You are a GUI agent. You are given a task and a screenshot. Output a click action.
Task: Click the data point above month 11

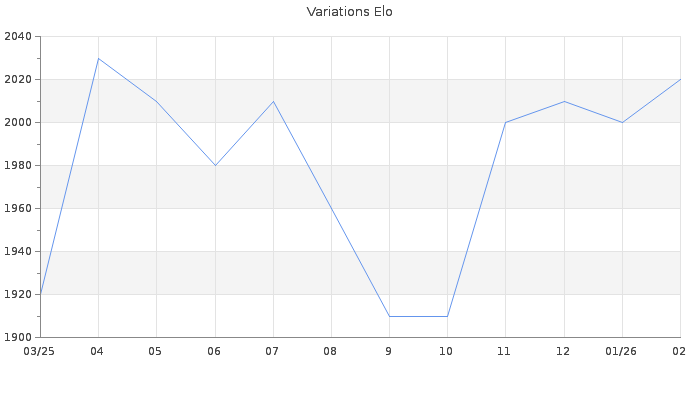tap(505, 122)
